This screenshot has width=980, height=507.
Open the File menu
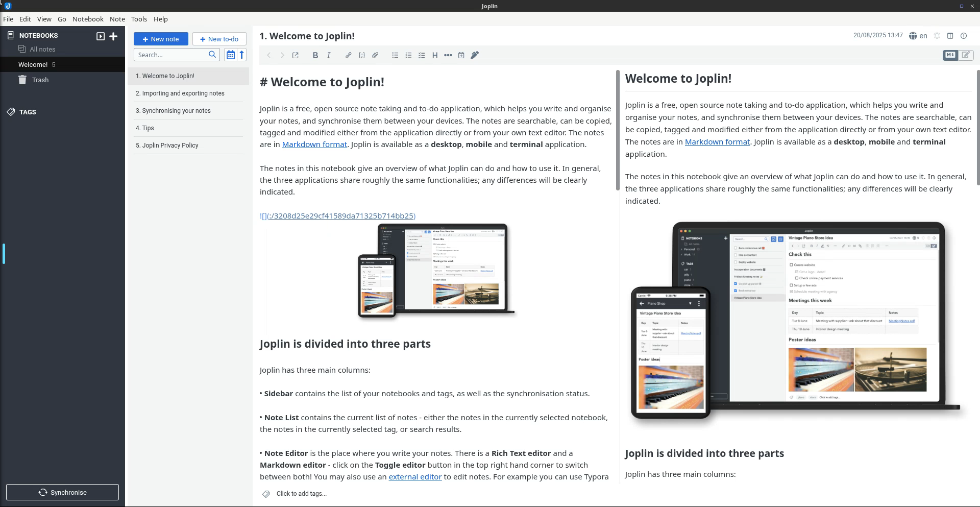click(x=8, y=19)
